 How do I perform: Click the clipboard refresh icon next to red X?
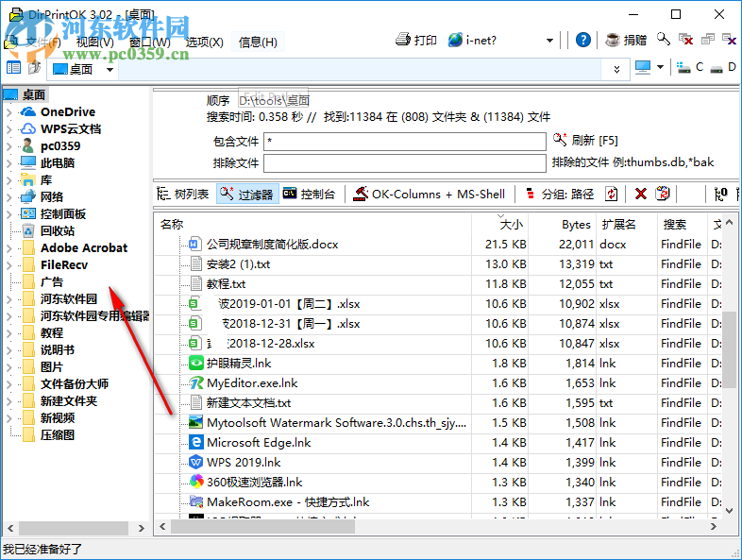tap(663, 194)
